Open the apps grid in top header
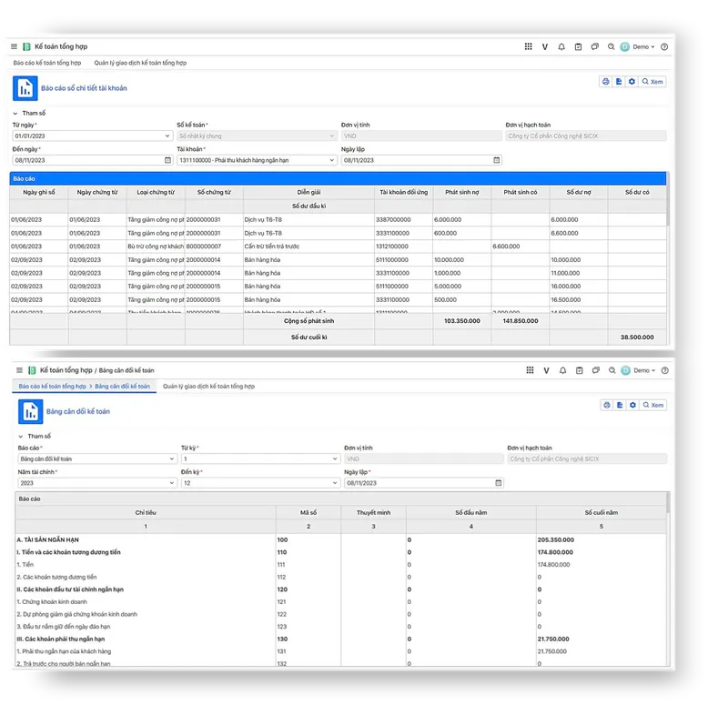Screen dimensions: 728x715 [x=528, y=46]
